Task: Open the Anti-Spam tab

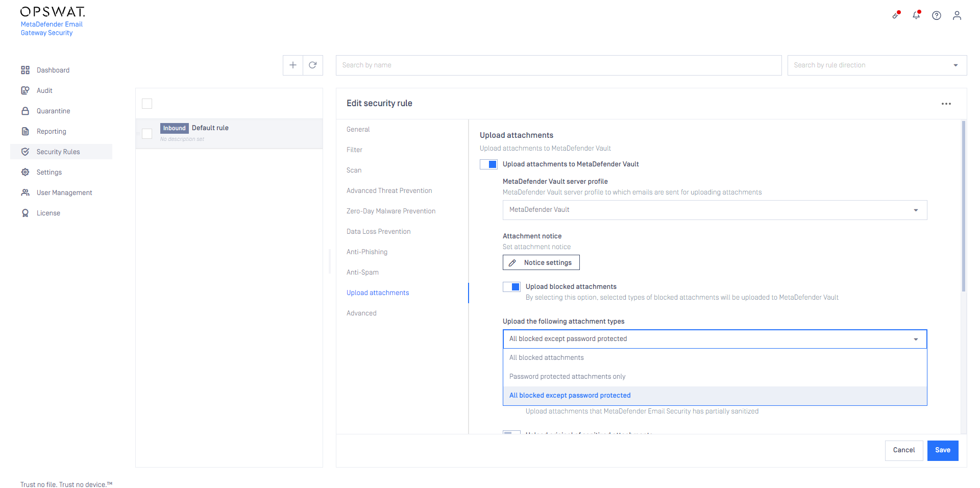Action: click(x=362, y=272)
